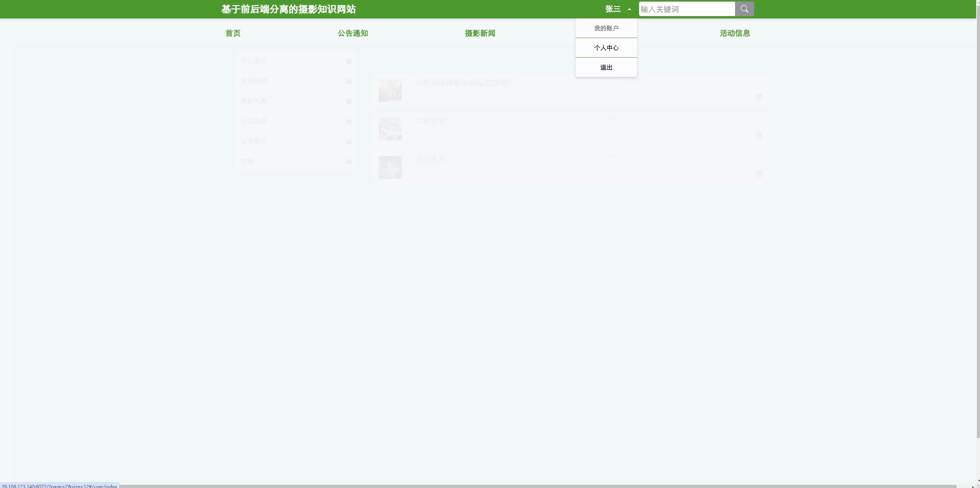Open 活动信息 in top navigation
This screenshot has width=980, height=488.
[x=735, y=33]
